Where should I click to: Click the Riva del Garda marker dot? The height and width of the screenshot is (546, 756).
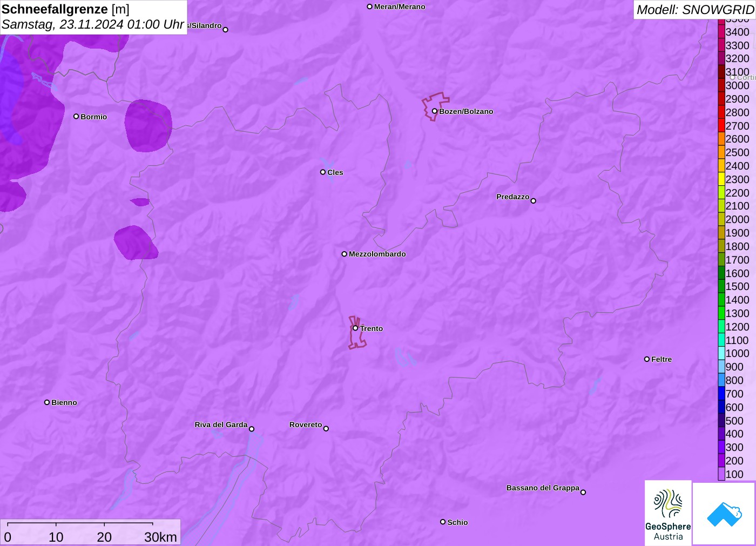pyautogui.click(x=252, y=429)
